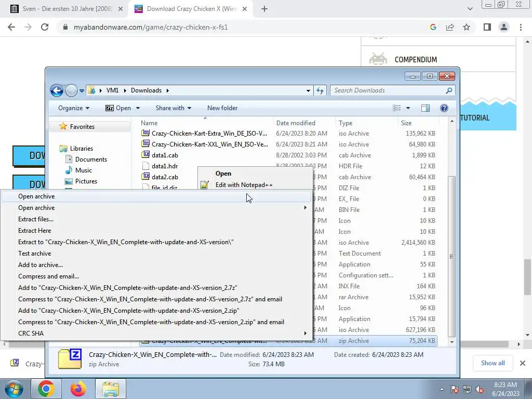This screenshot has width=532, height=399.
Task: Open the Share with dropdown
Action: [x=174, y=108]
